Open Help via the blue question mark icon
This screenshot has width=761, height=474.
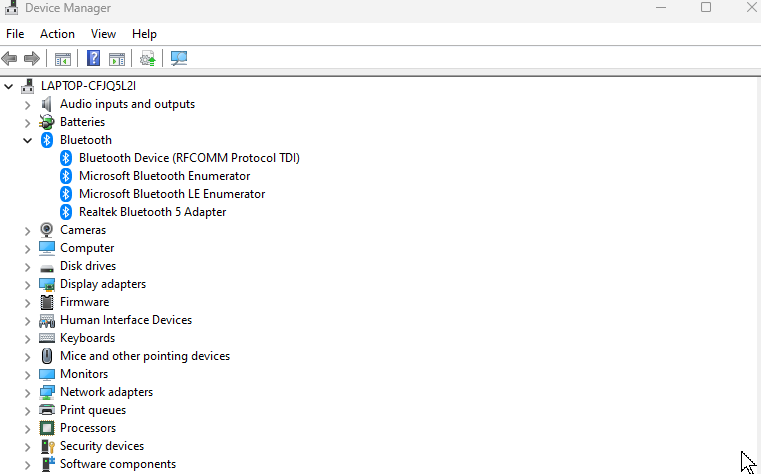click(94, 58)
